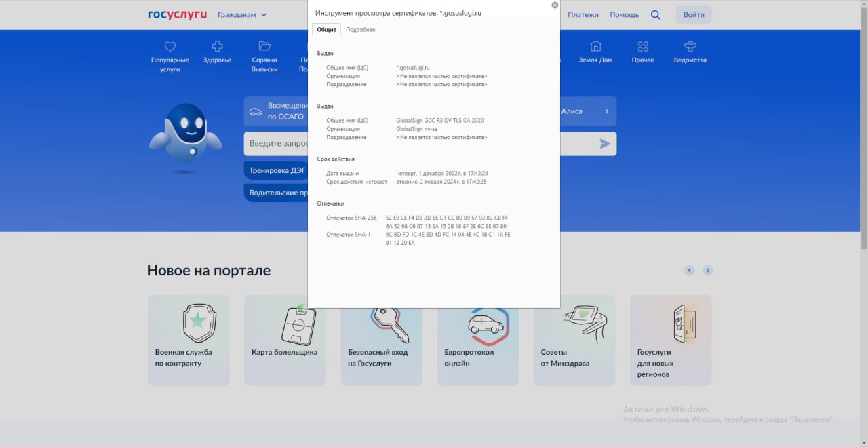Close the certificate viewer dialog
This screenshot has width=868, height=447.
[x=555, y=5]
